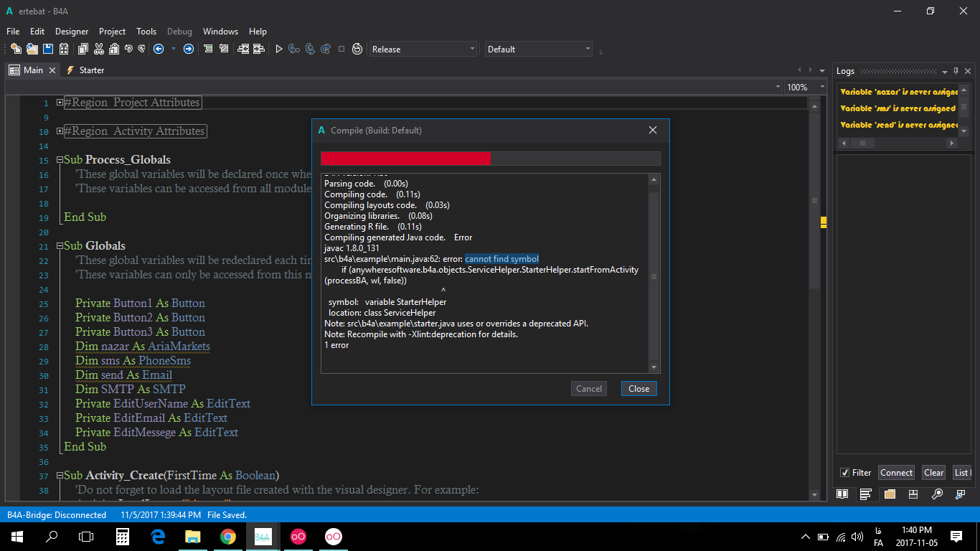Collapse the Sub Globals block
The image size is (980, 551).
(60, 246)
